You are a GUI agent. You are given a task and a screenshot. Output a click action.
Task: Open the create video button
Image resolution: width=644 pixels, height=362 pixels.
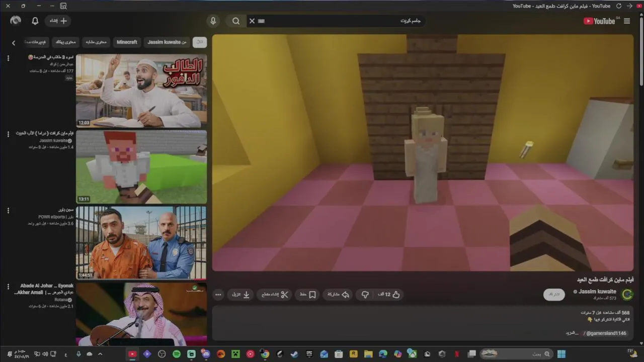[58, 21]
